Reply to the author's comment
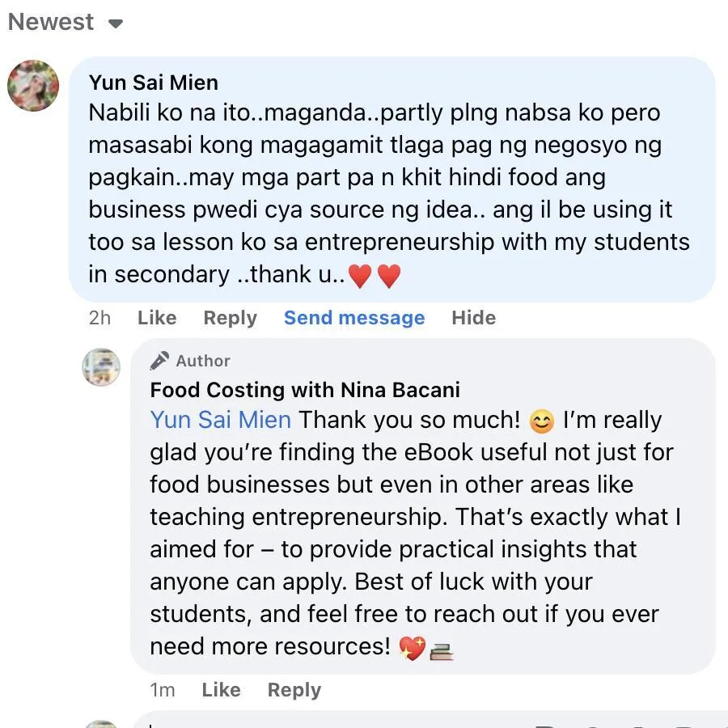The image size is (728, 728). coord(294,690)
